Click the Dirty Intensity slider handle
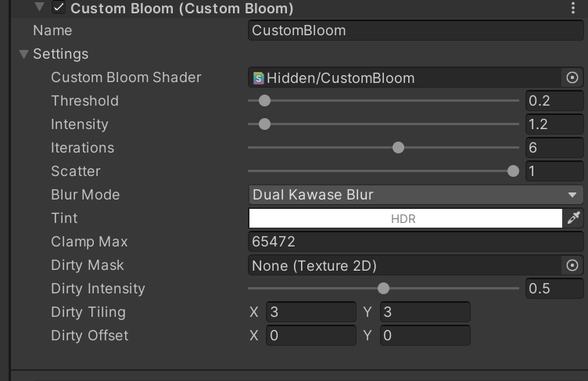The image size is (588, 381). pyautogui.click(x=383, y=289)
